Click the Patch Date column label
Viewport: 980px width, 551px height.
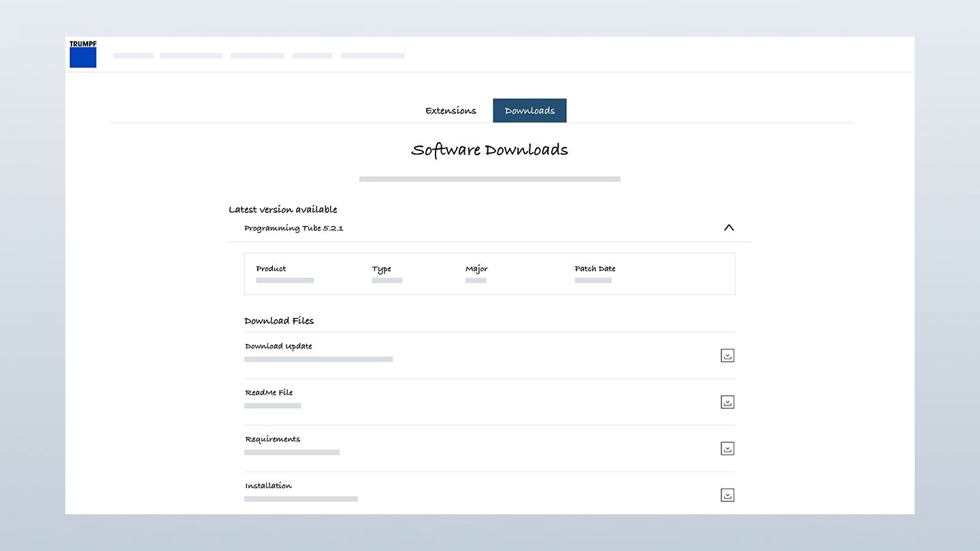[595, 269]
